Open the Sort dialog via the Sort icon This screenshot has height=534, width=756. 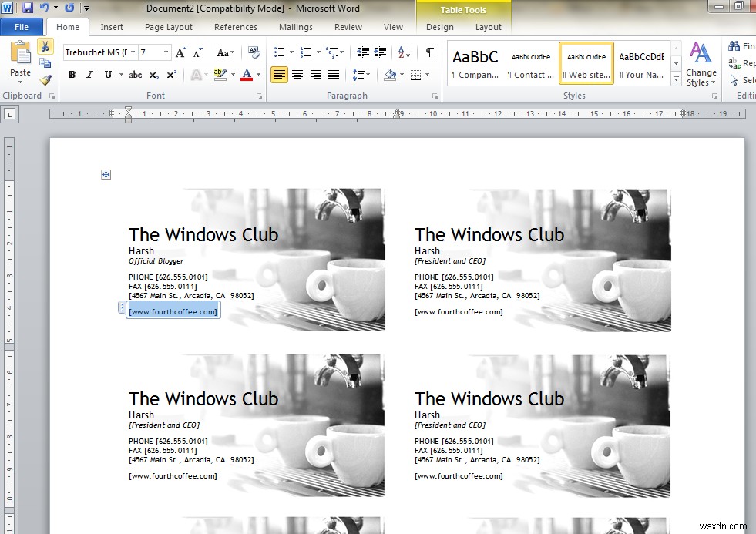tap(402, 52)
